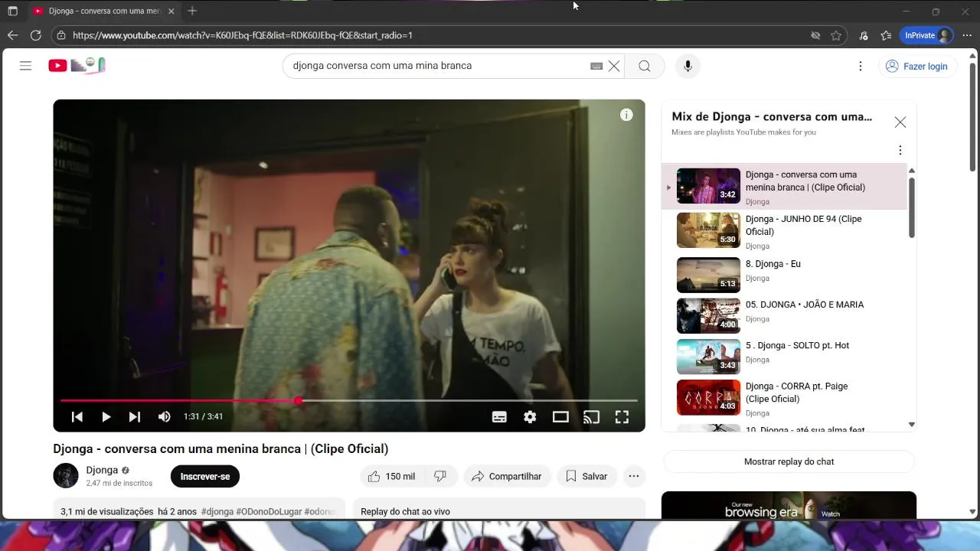Save video with Salvar button
Viewport: 980px width, 551px height.
[586, 476]
